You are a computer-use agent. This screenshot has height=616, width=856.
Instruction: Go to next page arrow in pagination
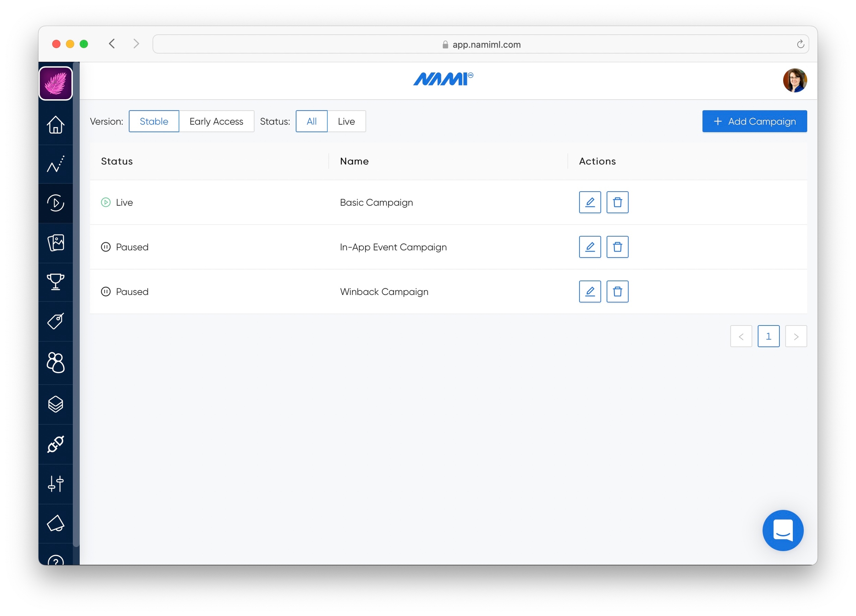tap(795, 336)
